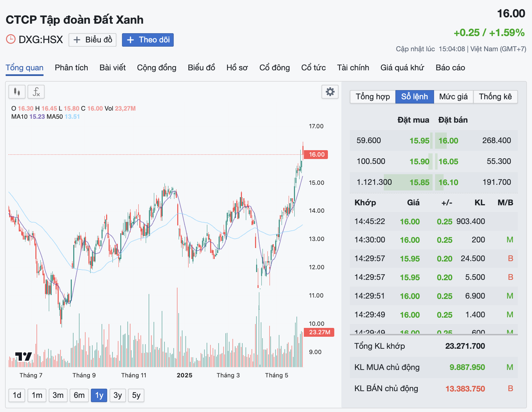The image size is (532, 412).
Task: Click the Tháng 9 time axis label
Action: click(x=84, y=375)
